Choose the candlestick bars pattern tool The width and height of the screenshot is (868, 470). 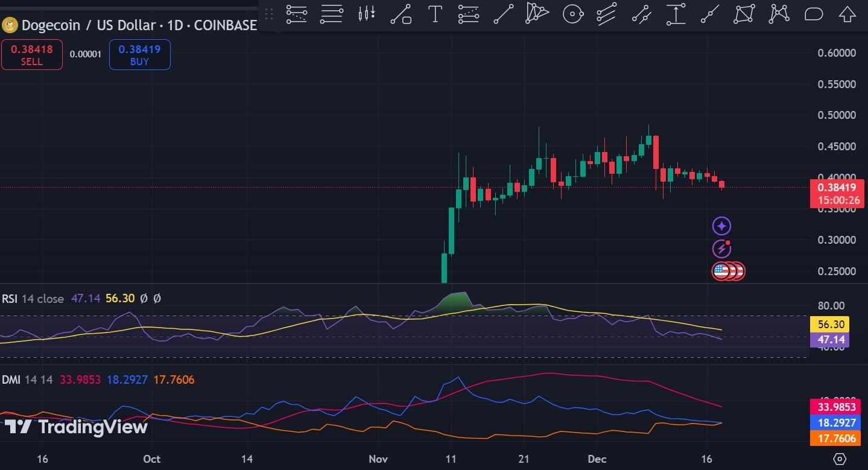pos(366,13)
